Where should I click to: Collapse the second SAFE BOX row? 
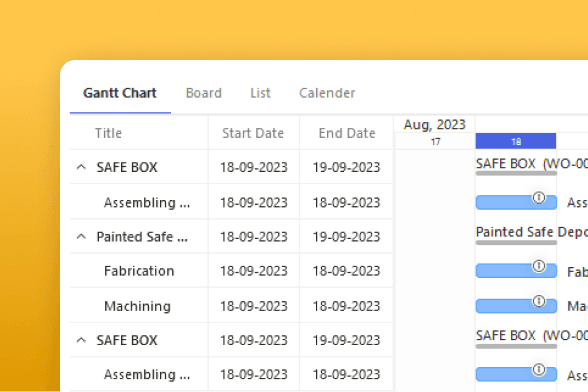point(81,340)
